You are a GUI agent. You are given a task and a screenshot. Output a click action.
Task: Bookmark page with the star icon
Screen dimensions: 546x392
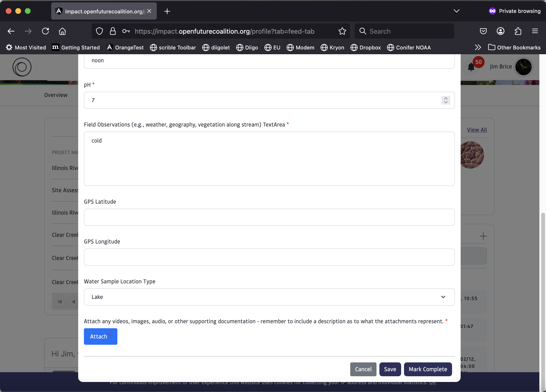[342, 31]
